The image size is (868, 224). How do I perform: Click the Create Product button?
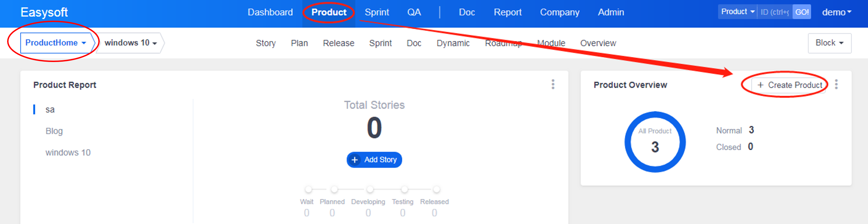pyautogui.click(x=789, y=85)
